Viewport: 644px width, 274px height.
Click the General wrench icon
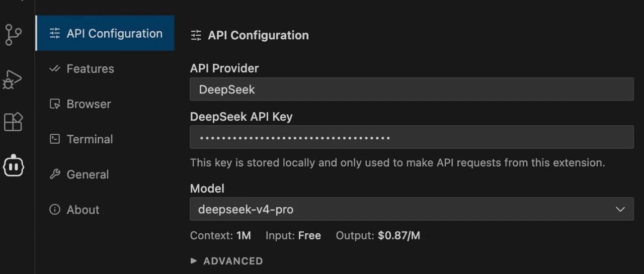pyautogui.click(x=55, y=174)
